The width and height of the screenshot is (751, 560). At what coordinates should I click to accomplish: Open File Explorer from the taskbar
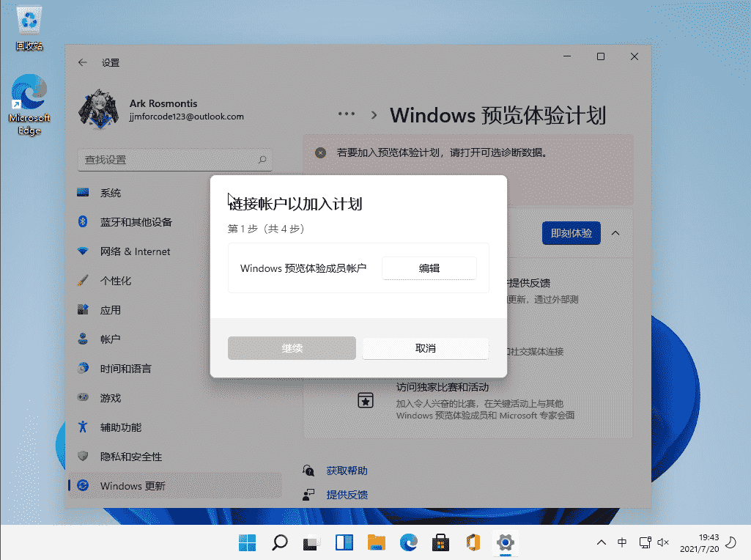tap(377, 542)
